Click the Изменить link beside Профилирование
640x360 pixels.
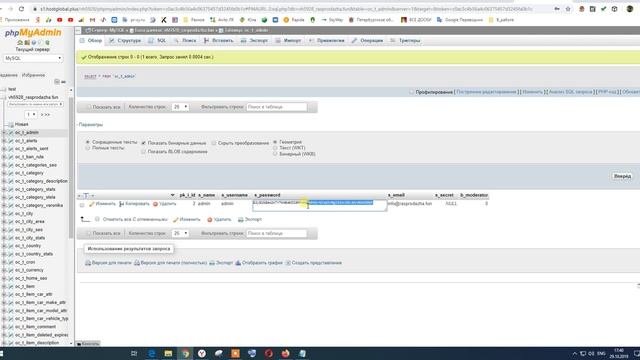[533, 92]
